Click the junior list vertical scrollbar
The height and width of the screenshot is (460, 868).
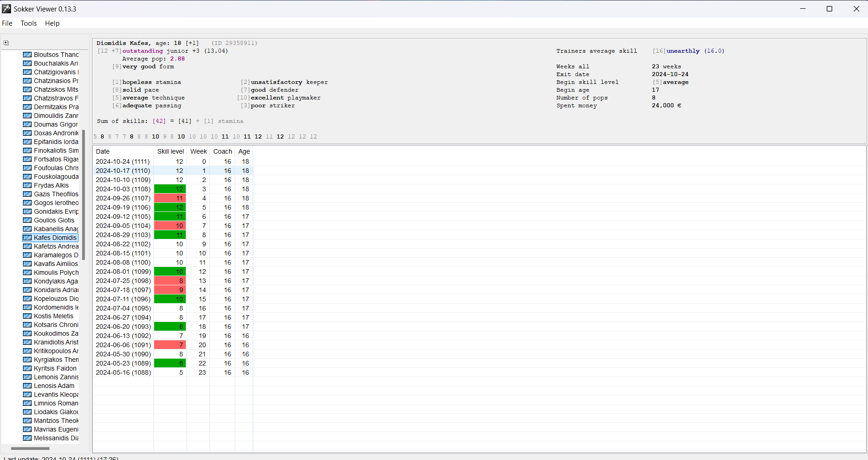coord(83,195)
